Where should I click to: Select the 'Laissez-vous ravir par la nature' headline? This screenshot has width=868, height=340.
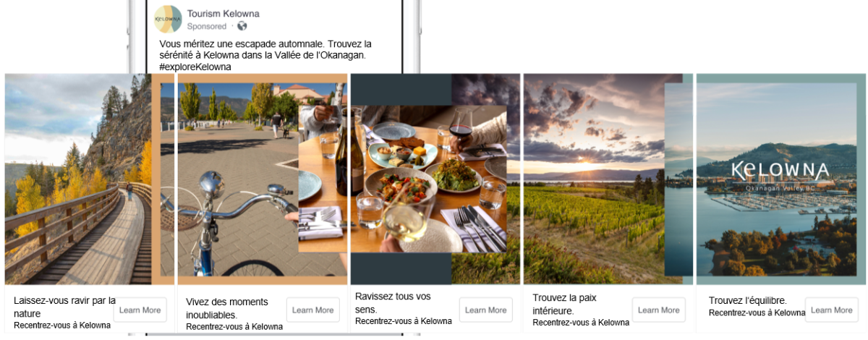(x=64, y=307)
